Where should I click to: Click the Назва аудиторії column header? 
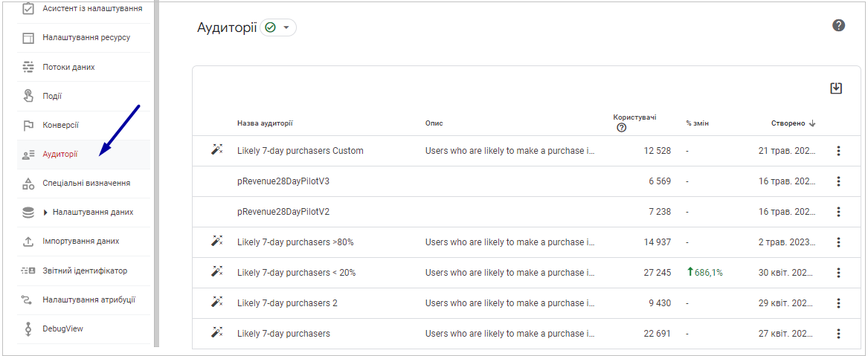265,123
